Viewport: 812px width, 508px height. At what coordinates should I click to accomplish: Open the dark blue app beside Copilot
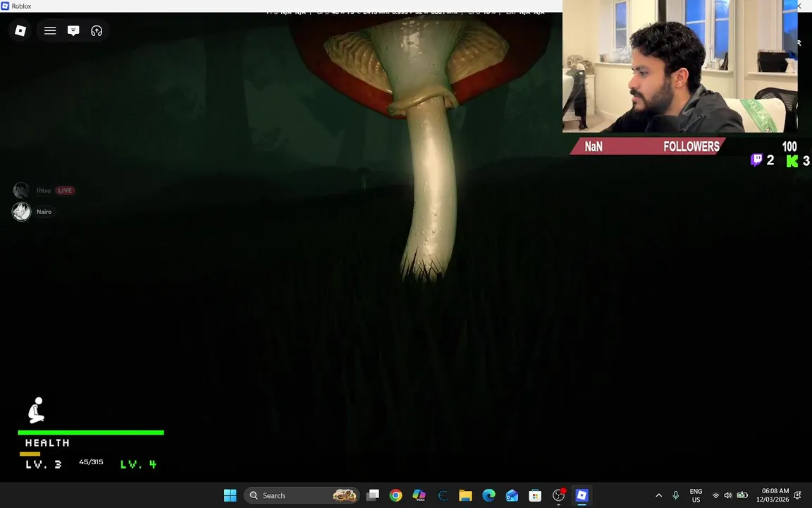coord(442,495)
